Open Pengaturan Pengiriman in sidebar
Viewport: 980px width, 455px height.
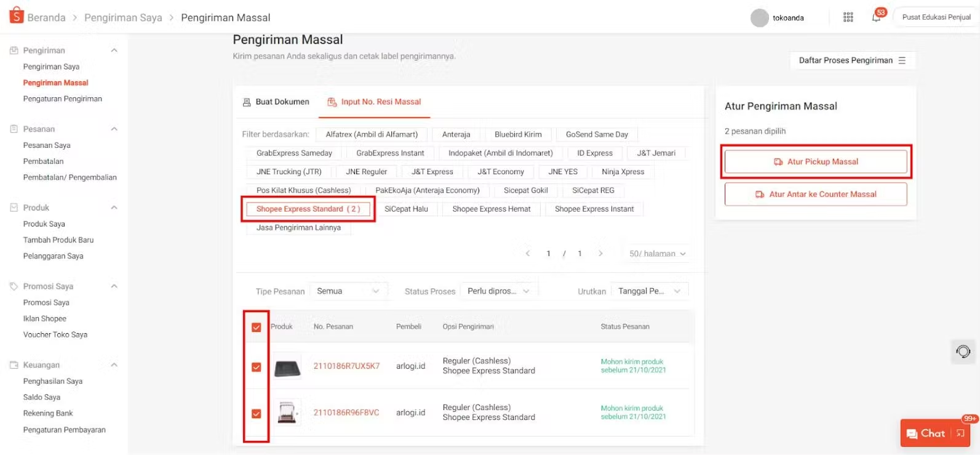point(63,99)
